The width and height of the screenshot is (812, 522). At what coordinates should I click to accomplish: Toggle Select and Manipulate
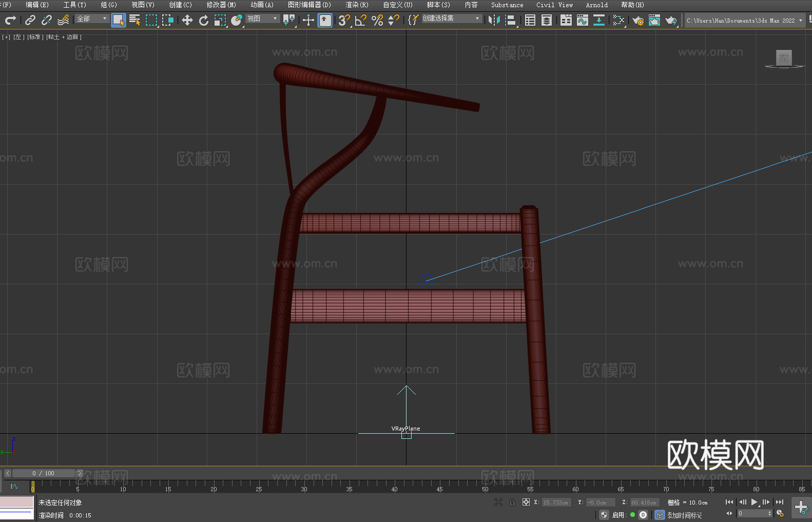coord(308,20)
